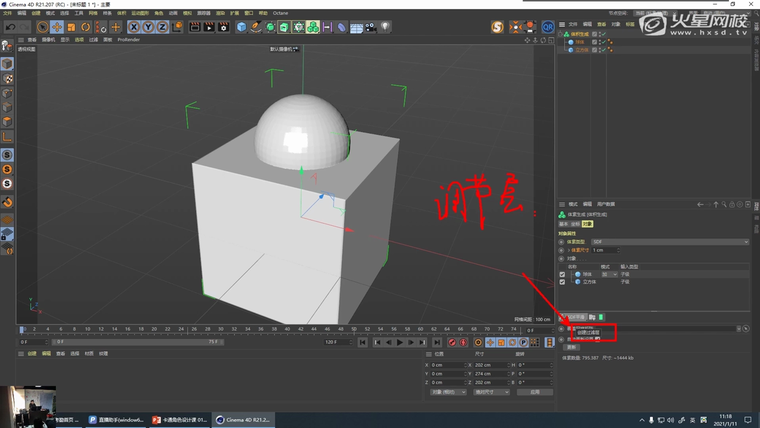Toggle the X axis lock icon
Screen dimensions: 760x428
click(135, 27)
